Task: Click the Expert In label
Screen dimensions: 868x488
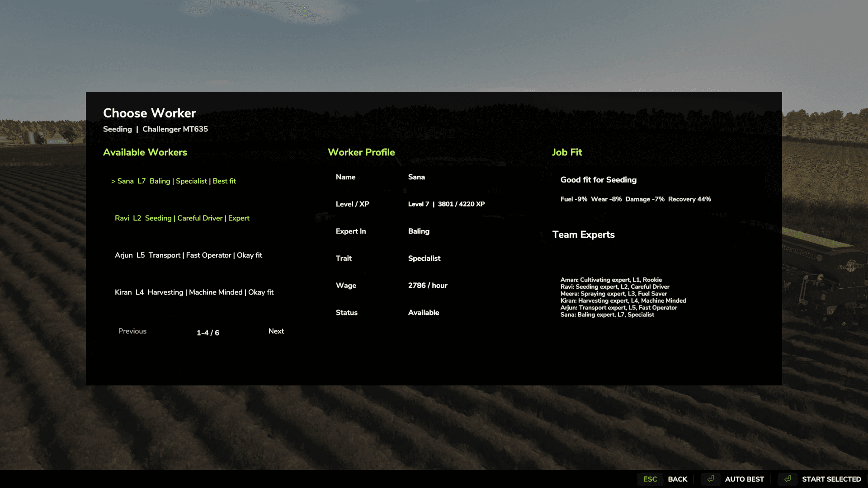Action: pos(351,231)
